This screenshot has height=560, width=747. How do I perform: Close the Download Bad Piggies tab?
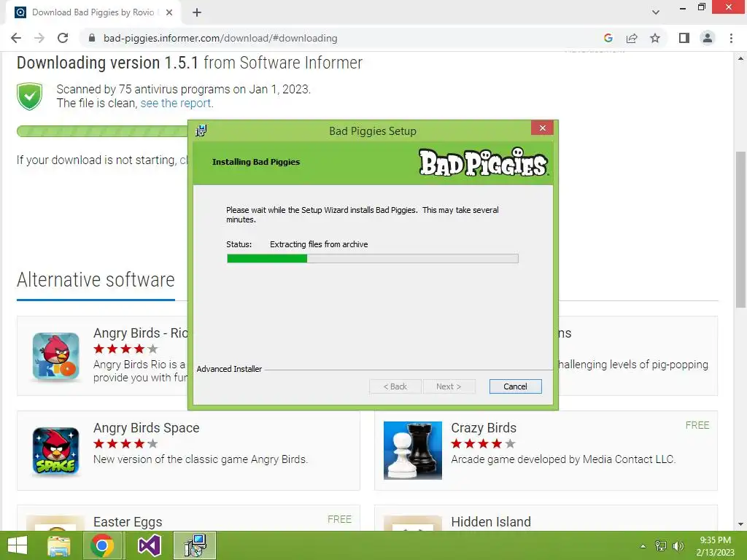[x=169, y=12]
